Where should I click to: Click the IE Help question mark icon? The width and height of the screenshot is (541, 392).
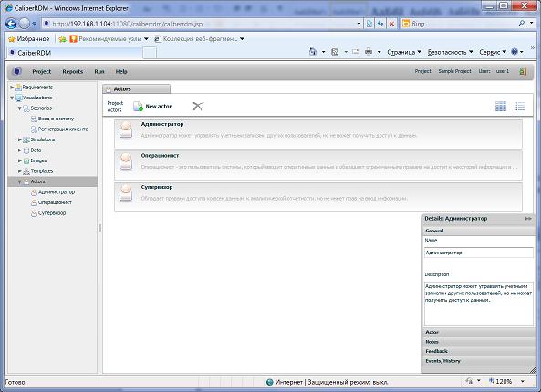click(515, 52)
